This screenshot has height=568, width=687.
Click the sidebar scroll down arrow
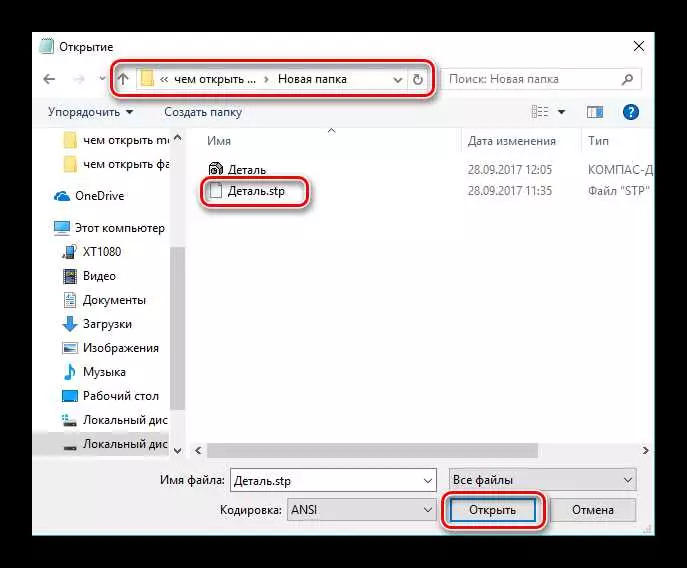(177, 451)
